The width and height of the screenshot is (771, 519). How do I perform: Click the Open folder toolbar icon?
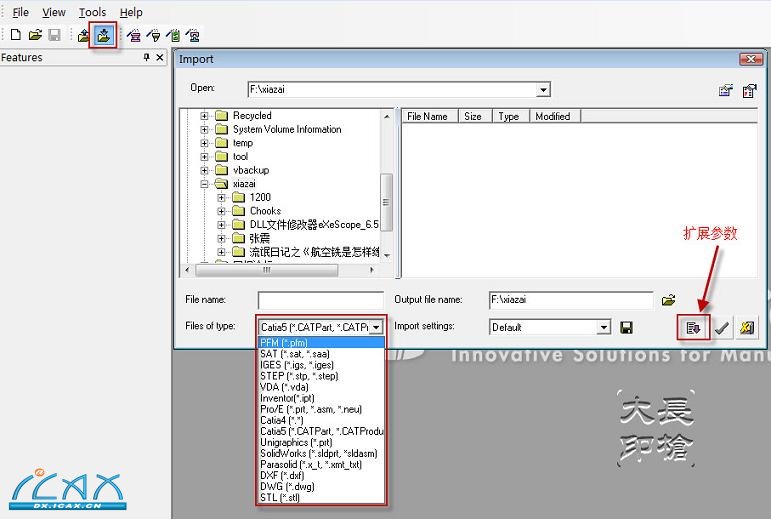[35, 35]
